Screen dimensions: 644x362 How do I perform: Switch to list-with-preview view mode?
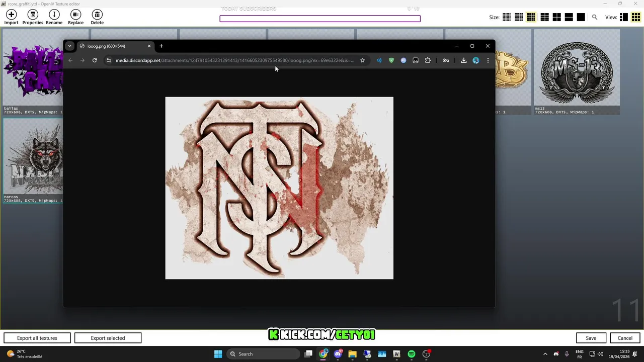(623, 17)
